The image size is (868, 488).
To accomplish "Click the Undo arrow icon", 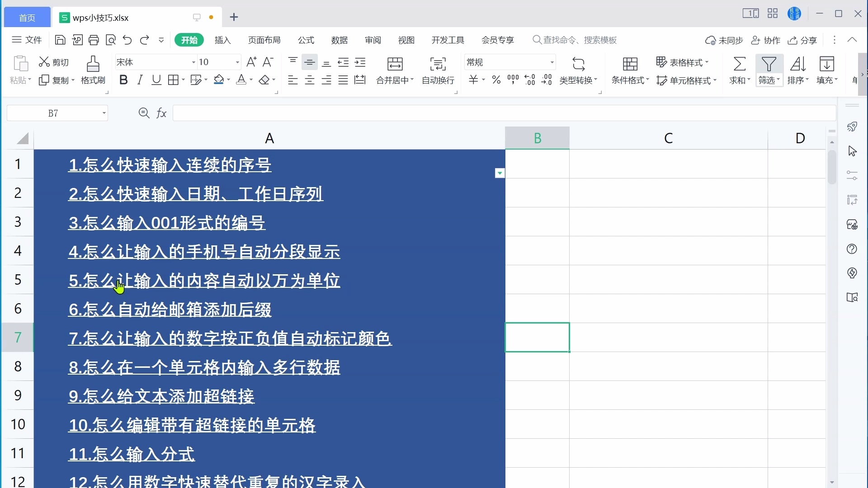I will (127, 40).
